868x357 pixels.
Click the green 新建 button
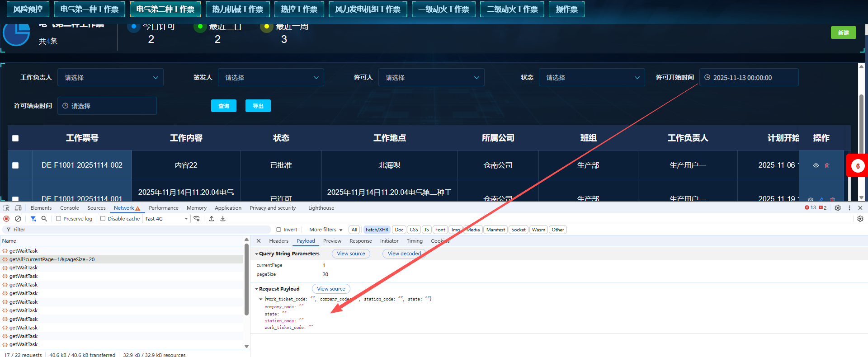click(x=843, y=33)
